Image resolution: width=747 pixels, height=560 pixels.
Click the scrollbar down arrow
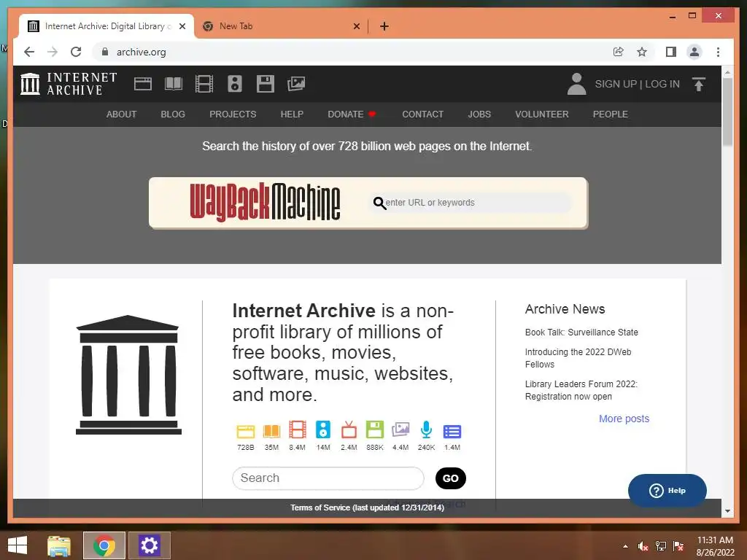click(727, 511)
